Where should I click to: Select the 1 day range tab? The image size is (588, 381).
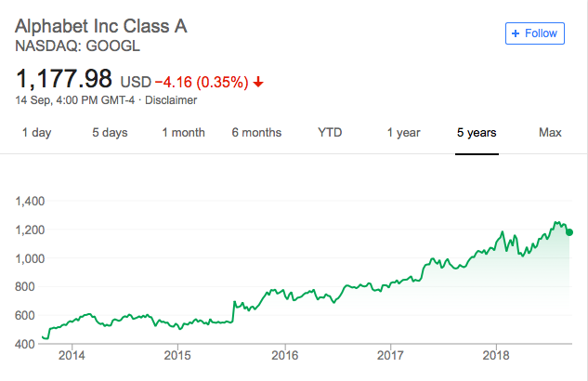tap(36, 133)
